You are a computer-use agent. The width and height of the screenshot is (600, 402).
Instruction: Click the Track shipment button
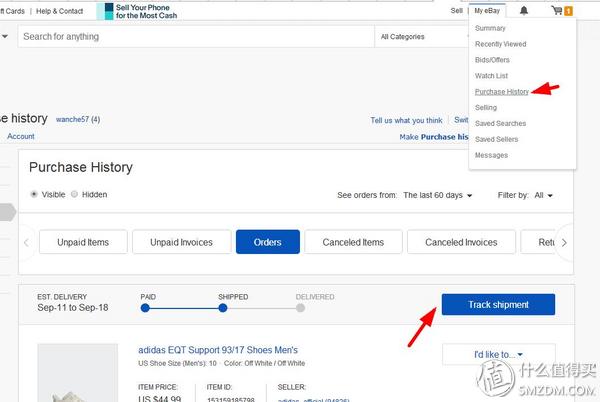(498, 304)
